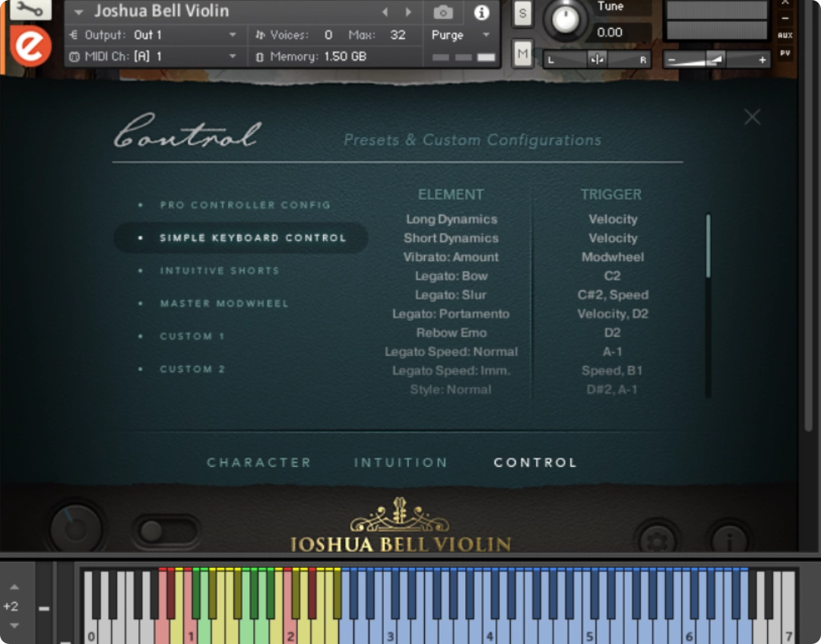Viewport: 821px width, 644px height.
Task: Select the Pro Controller Config preset
Action: (245, 205)
